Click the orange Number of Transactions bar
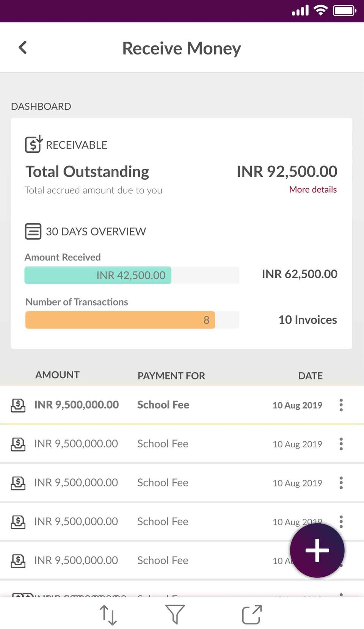The image size is (364, 629). tap(120, 320)
